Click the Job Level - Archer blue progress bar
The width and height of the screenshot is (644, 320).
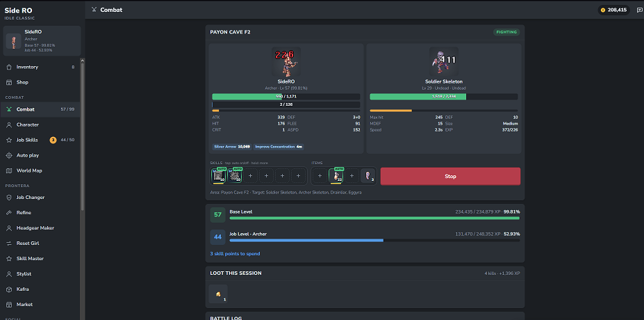pyautogui.click(x=374, y=240)
